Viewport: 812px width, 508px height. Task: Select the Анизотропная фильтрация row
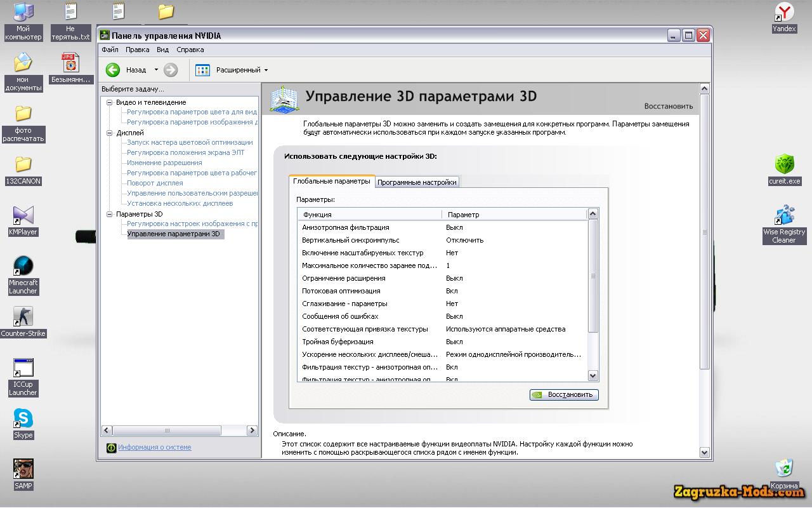point(442,227)
